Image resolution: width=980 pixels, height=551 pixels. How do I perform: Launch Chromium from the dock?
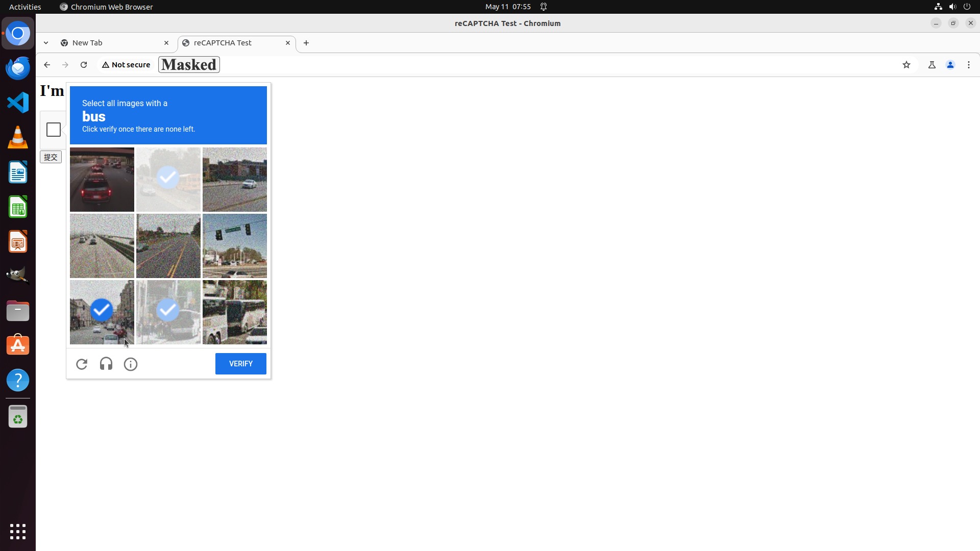click(x=18, y=34)
